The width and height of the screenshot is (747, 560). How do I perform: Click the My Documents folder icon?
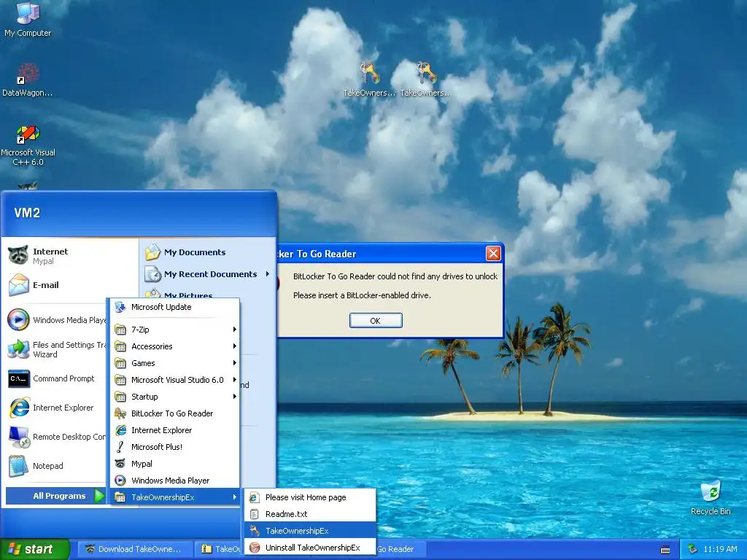pos(153,252)
